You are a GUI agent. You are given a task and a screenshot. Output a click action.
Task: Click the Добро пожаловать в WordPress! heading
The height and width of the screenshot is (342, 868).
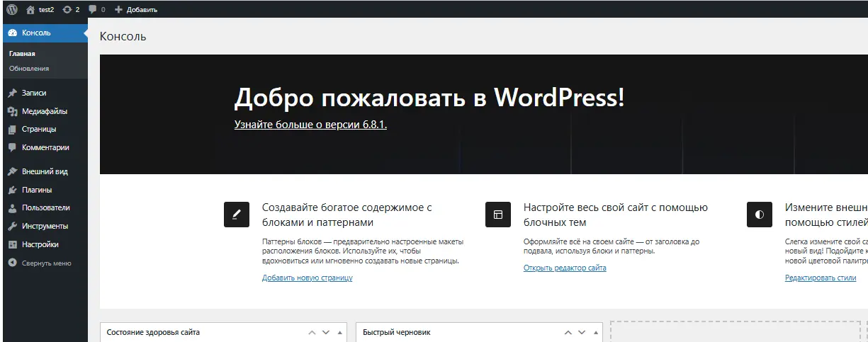429,98
